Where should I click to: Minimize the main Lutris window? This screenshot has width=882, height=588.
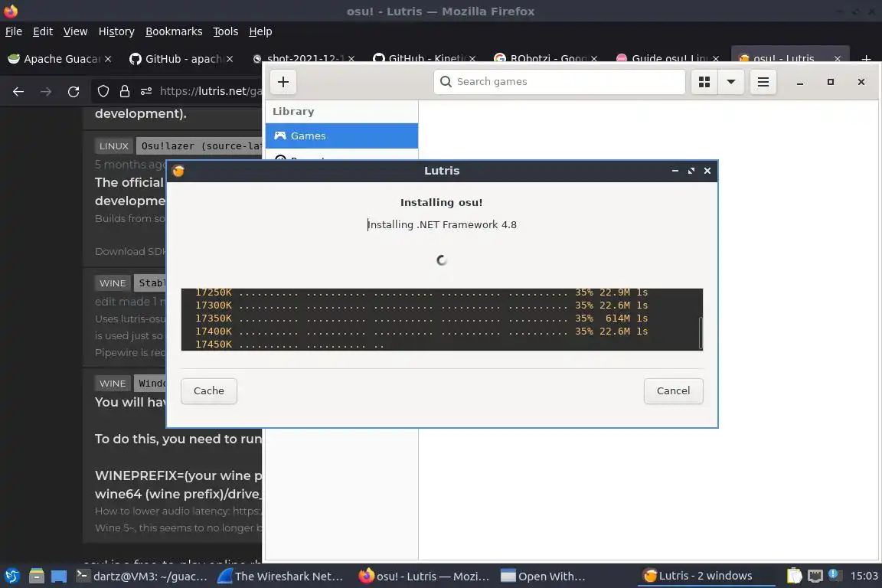799,82
